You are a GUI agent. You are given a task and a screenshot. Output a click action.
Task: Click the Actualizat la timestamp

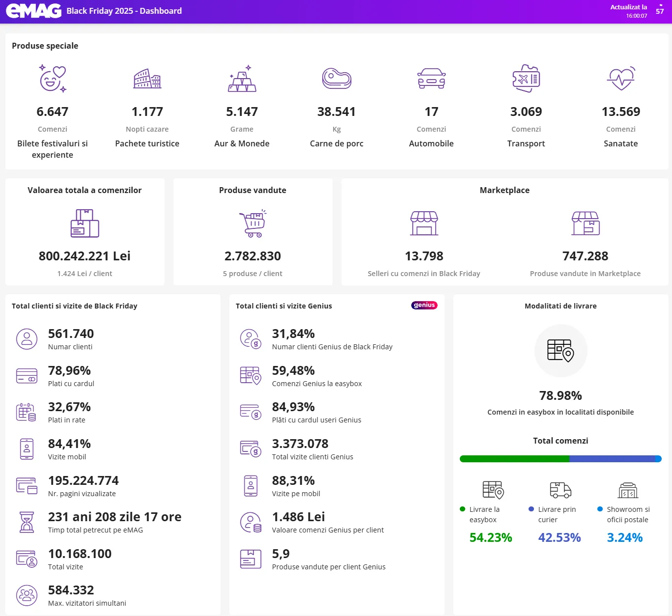coord(629,11)
